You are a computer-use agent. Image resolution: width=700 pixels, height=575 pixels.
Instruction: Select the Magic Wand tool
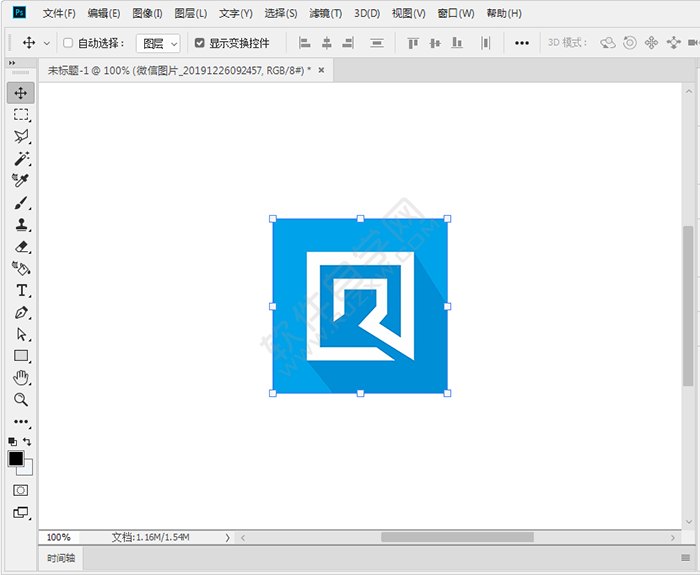coord(21,159)
